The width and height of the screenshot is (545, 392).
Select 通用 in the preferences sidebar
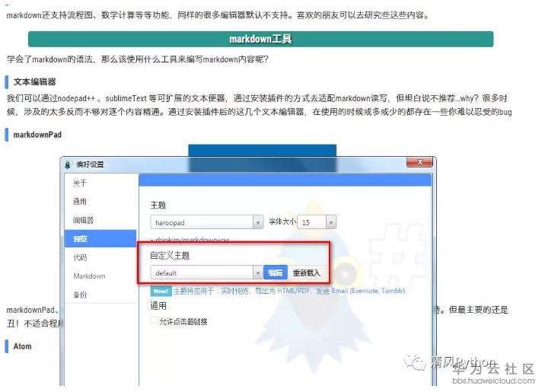click(80, 202)
